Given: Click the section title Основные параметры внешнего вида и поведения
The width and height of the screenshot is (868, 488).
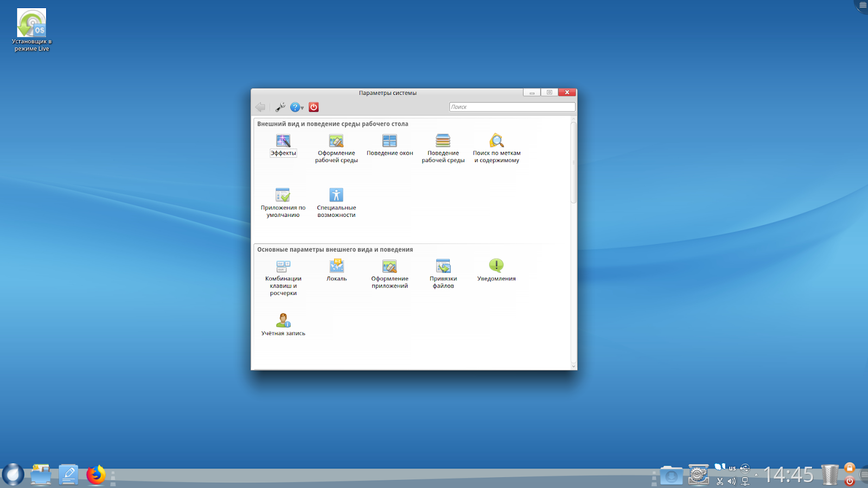Looking at the screenshot, I should pos(335,249).
